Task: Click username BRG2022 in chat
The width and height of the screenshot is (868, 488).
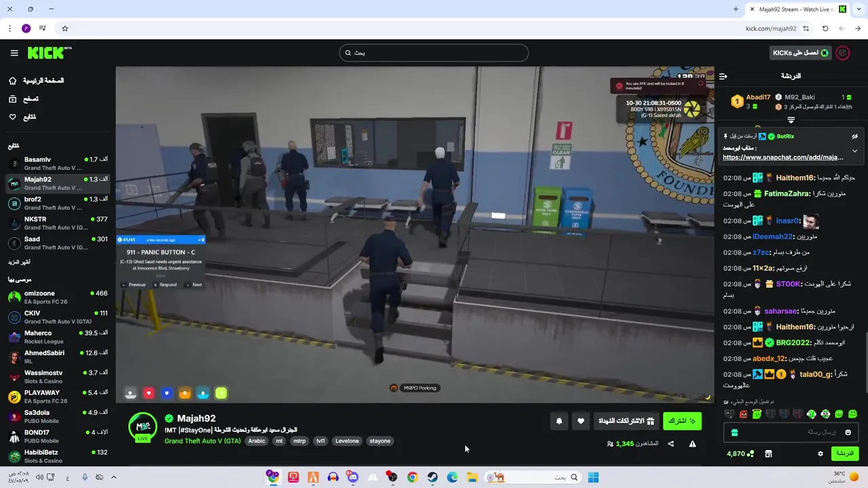Action: point(793,343)
